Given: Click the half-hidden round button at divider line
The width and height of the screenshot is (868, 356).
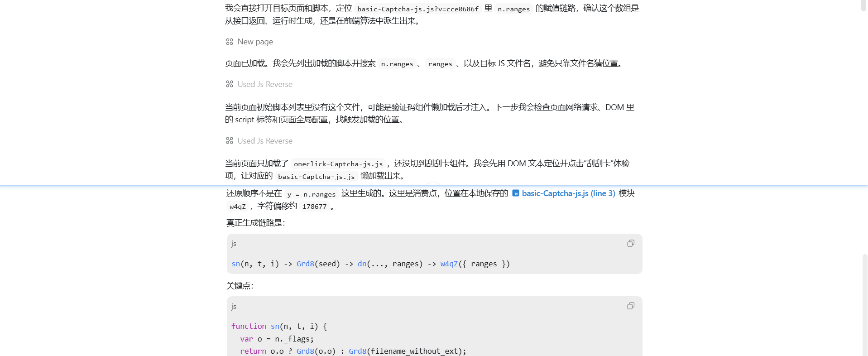Looking at the screenshot, I should (x=434, y=184).
